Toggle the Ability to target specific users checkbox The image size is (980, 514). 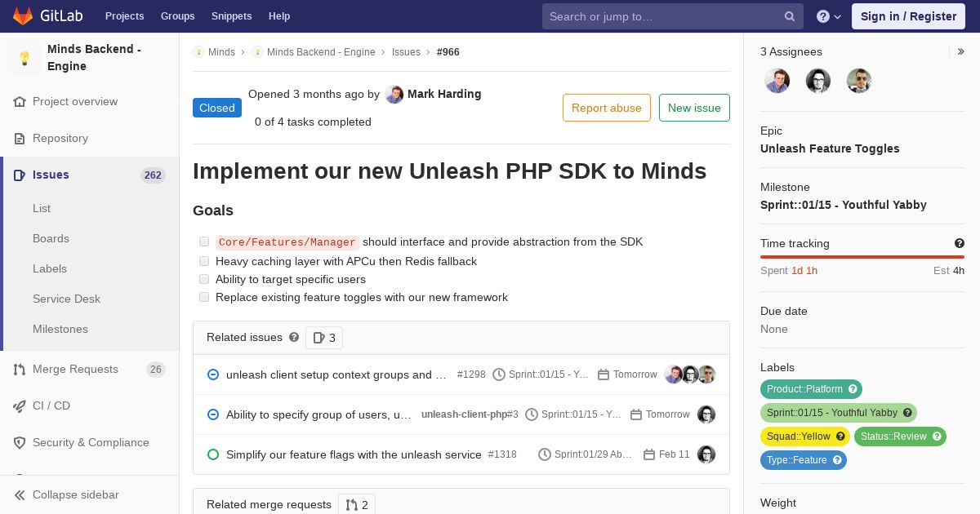click(204, 279)
